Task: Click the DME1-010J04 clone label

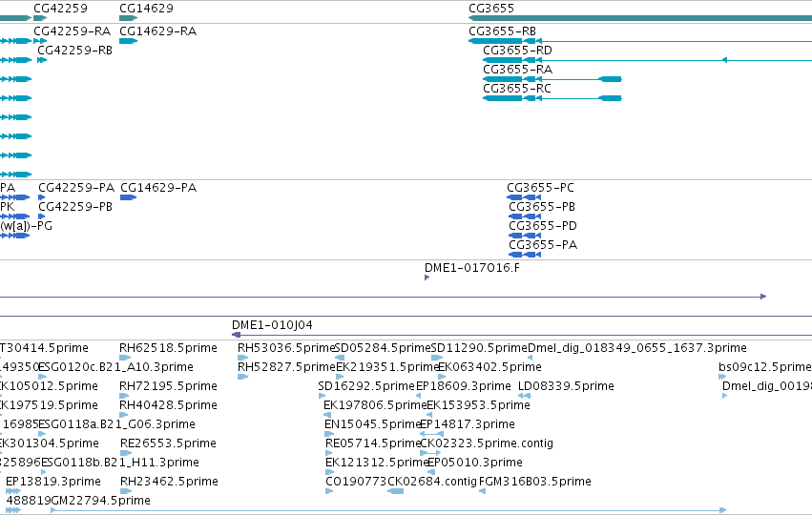Action: (272, 325)
